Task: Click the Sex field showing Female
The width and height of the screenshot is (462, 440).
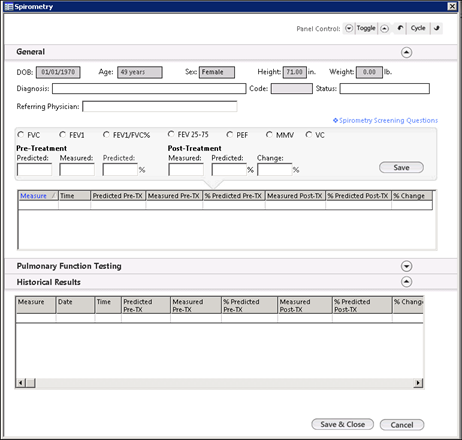Action: [x=217, y=72]
